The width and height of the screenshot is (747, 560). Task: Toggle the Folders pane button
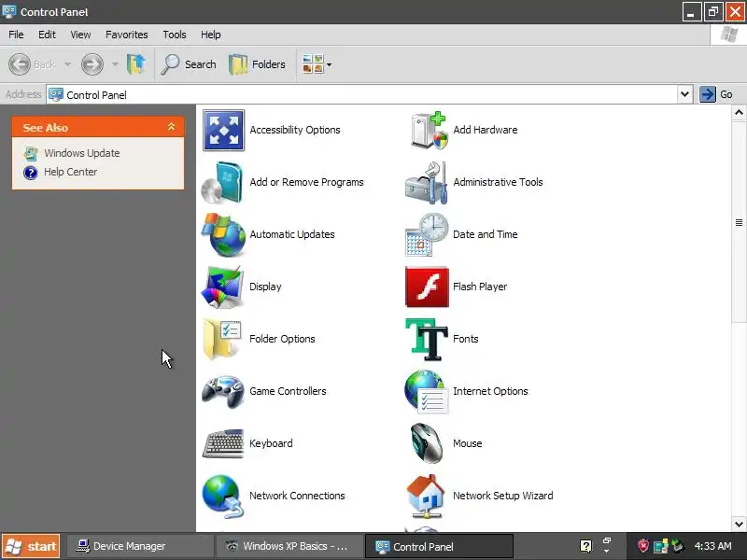(x=258, y=64)
